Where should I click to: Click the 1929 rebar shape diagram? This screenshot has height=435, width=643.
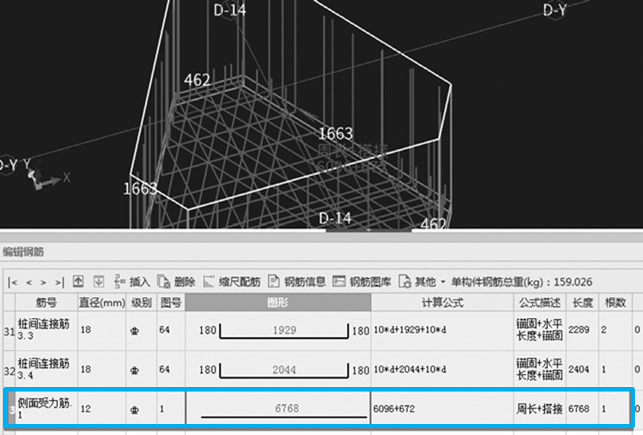[x=284, y=330]
